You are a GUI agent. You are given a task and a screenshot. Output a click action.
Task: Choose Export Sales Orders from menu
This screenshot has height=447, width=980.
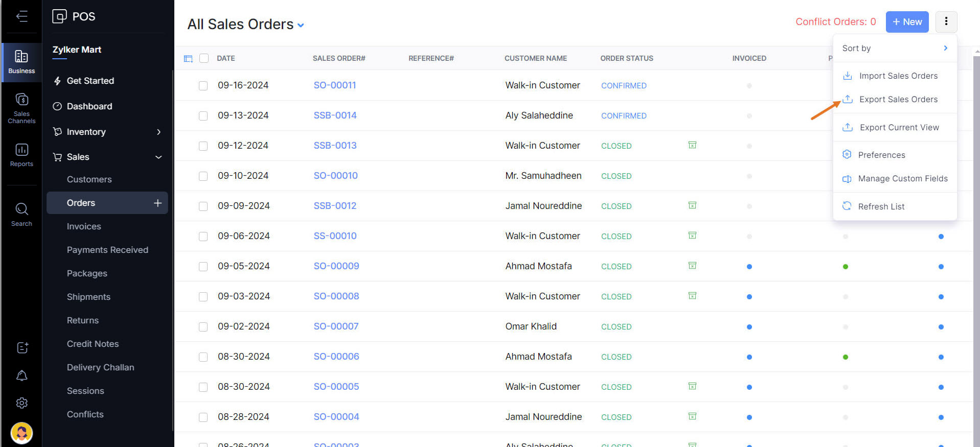tap(898, 99)
